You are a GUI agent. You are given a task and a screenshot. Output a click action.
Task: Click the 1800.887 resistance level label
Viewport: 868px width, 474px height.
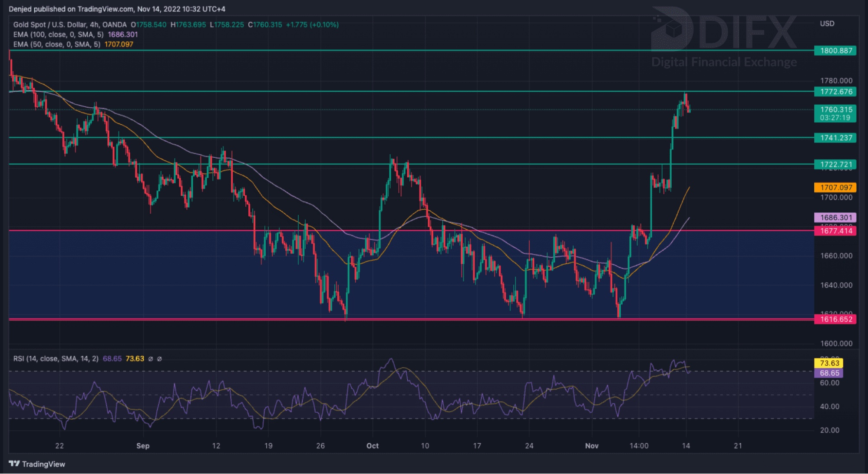click(835, 51)
